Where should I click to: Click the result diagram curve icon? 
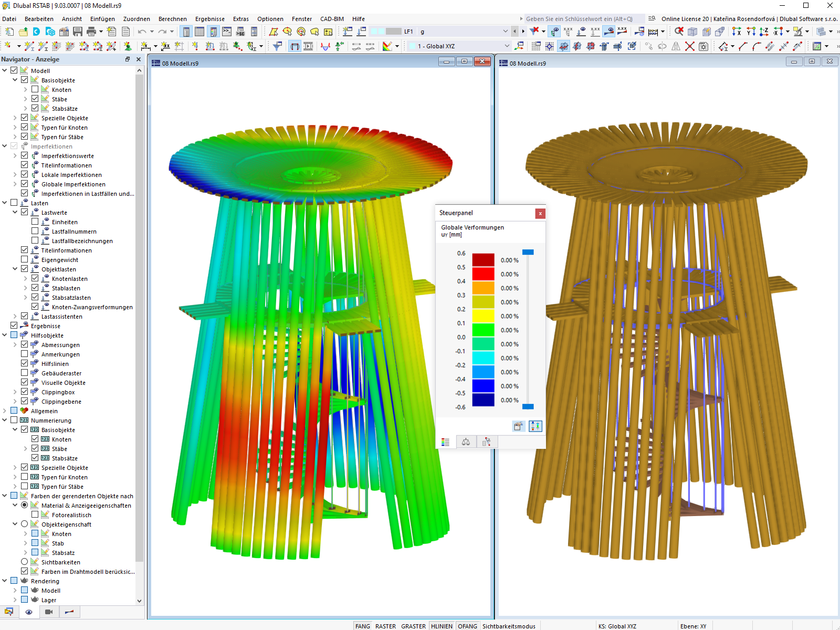pyautogui.click(x=325, y=46)
